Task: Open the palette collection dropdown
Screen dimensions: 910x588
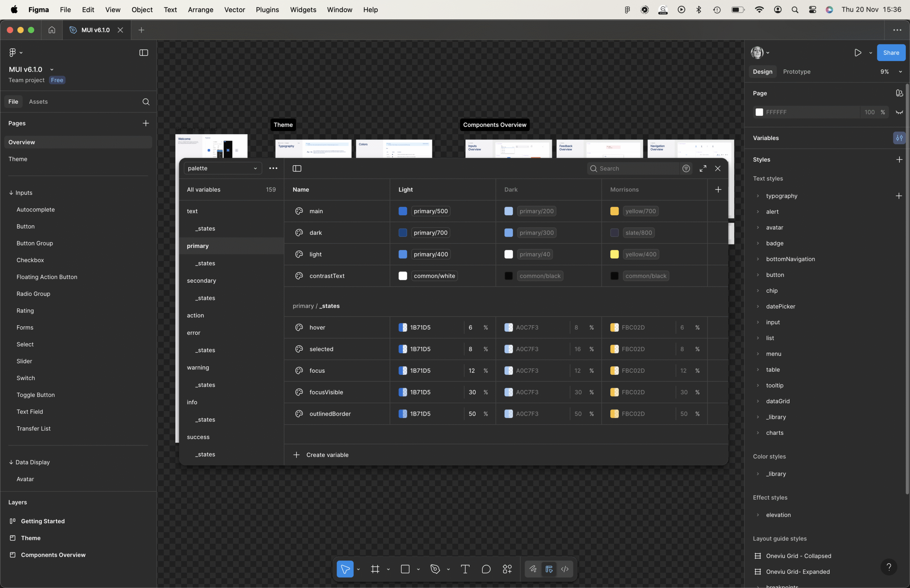Action: point(223,168)
